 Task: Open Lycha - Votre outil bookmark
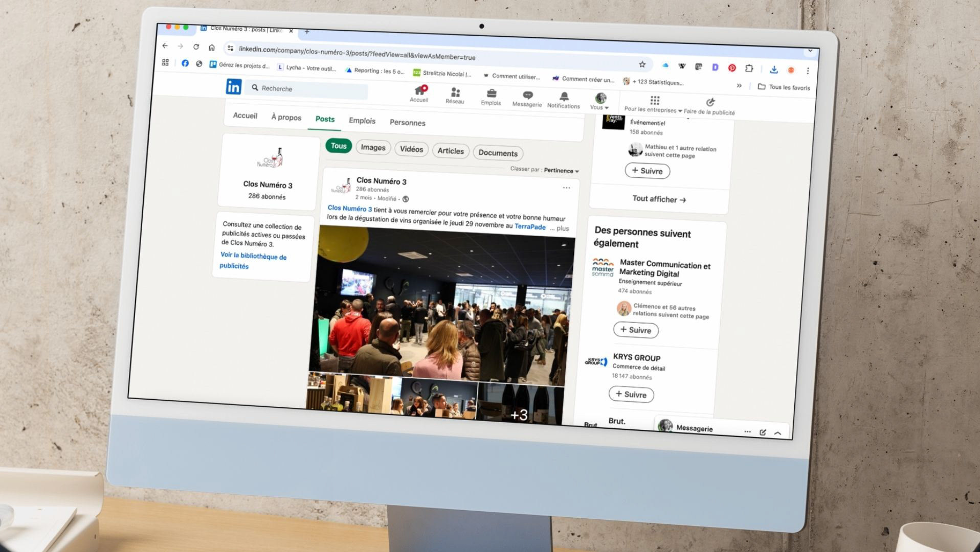pos(306,67)
